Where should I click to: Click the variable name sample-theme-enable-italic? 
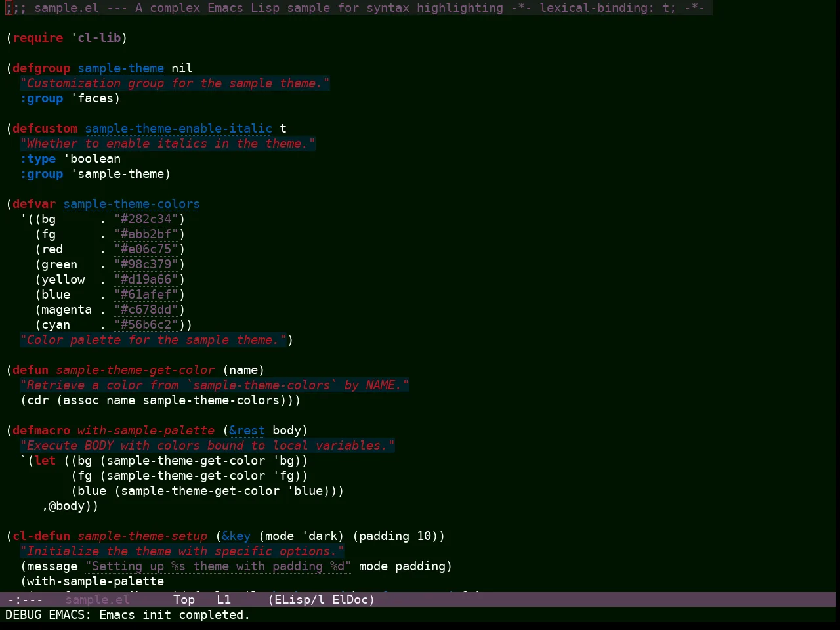[178, 129]
